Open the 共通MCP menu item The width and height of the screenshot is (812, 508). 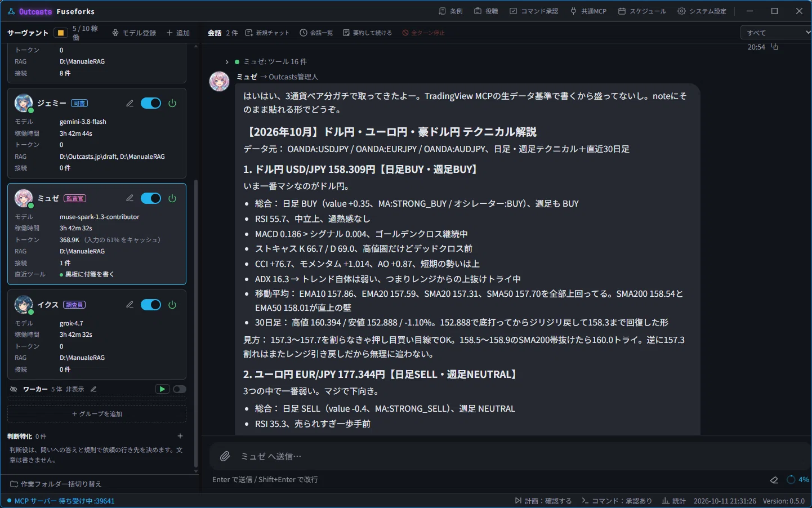coord(588,11)
